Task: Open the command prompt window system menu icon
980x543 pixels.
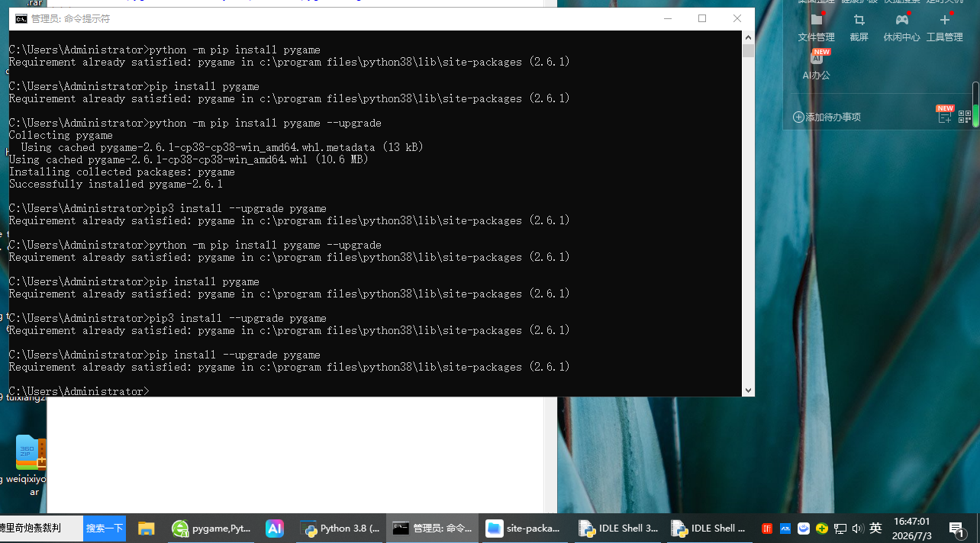Action: pos(21,18)
